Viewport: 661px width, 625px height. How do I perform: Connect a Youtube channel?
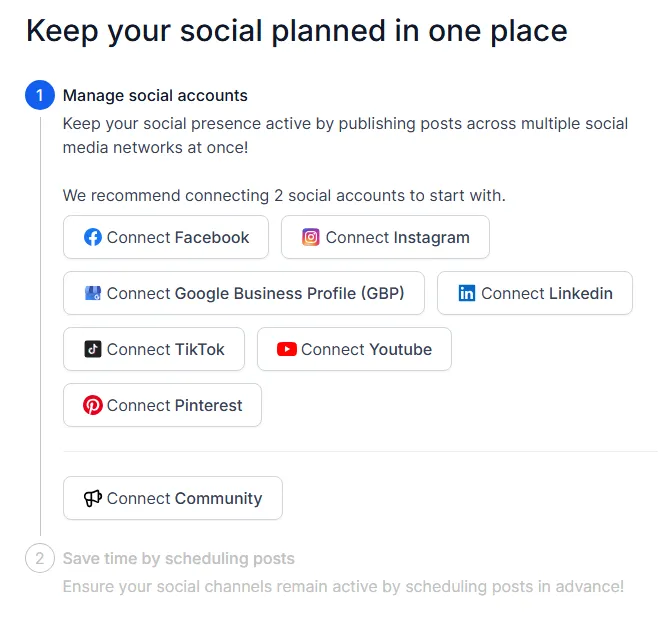pyautogui.click(x=354, y=349)
